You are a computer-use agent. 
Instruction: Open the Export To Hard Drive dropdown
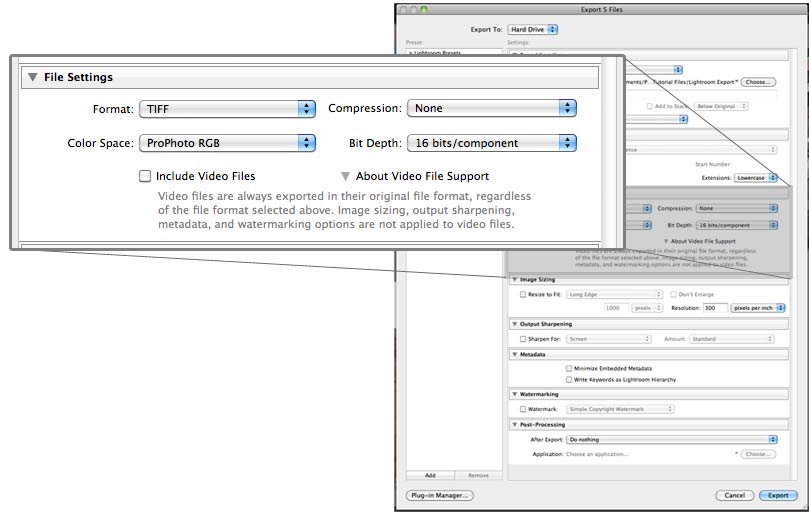(x=532, y=29)
